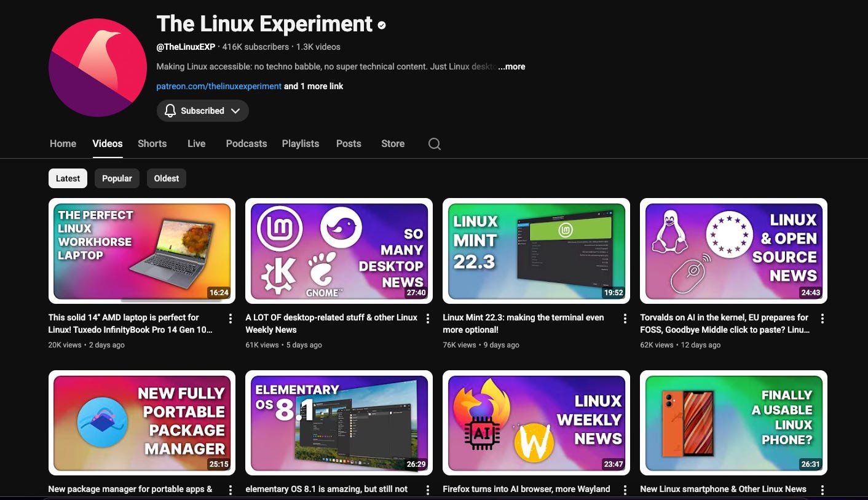Viewport: 868px width, 500px height.
Task: Click title 'New package manager for portable apps'
Action: (130, 490)
